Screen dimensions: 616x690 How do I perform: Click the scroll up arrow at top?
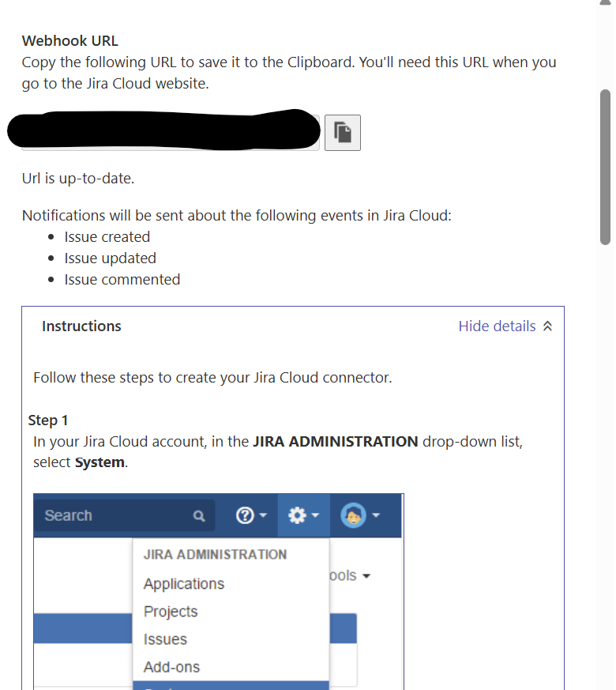coord(606,2)
